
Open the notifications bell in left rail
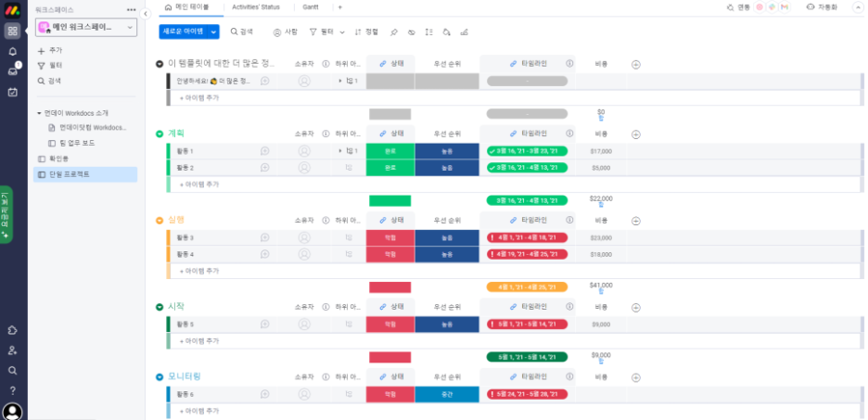[12, 51]
